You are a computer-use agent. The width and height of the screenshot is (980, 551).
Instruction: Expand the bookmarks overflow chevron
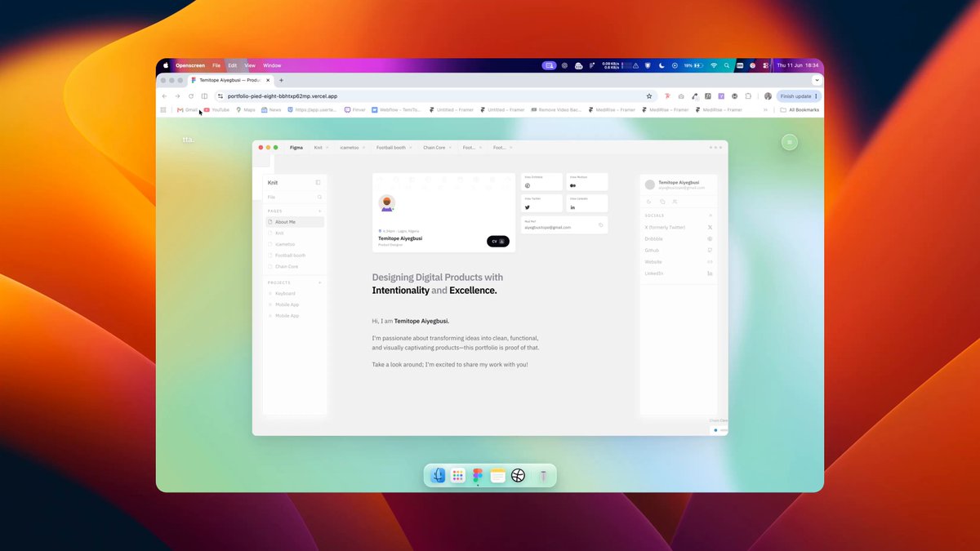(x=765, y=109)
